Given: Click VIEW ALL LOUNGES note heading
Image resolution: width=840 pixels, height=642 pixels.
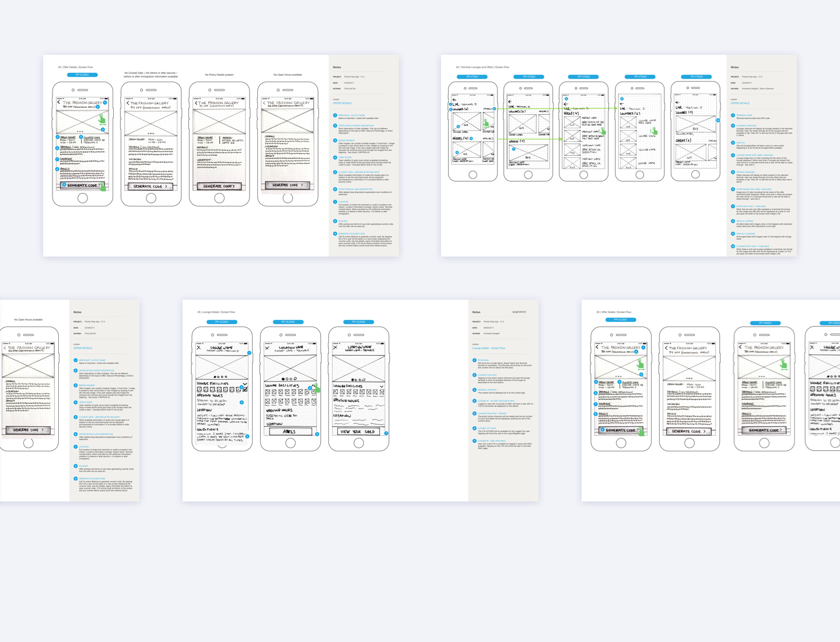Looking at the screenshot, I should pos(745,234).
